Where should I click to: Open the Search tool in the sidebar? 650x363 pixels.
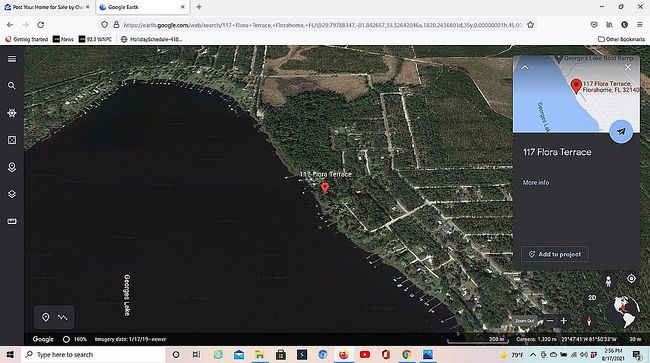pos(12,86)
